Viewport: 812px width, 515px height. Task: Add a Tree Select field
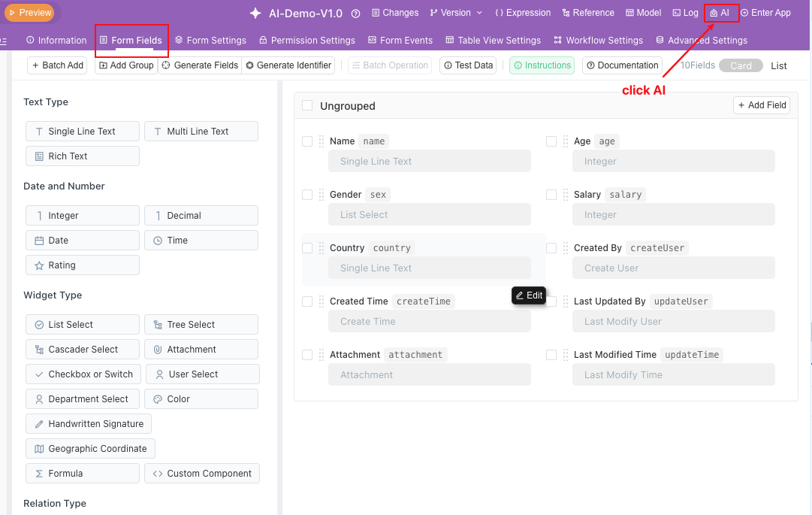coord(201,325)
